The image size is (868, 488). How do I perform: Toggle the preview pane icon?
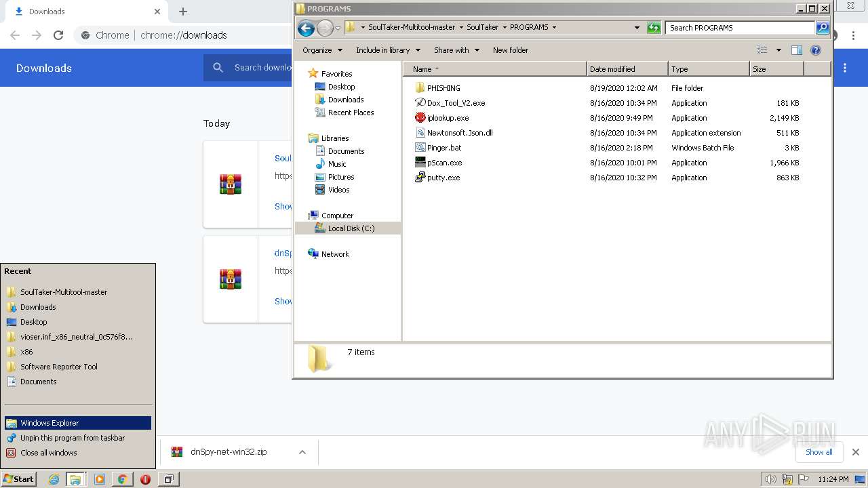pyautogui.click(x=797, y=50)
